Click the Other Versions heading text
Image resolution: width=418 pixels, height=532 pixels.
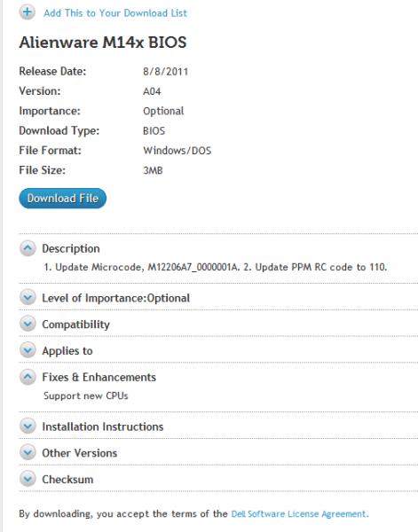pos(80,453)
